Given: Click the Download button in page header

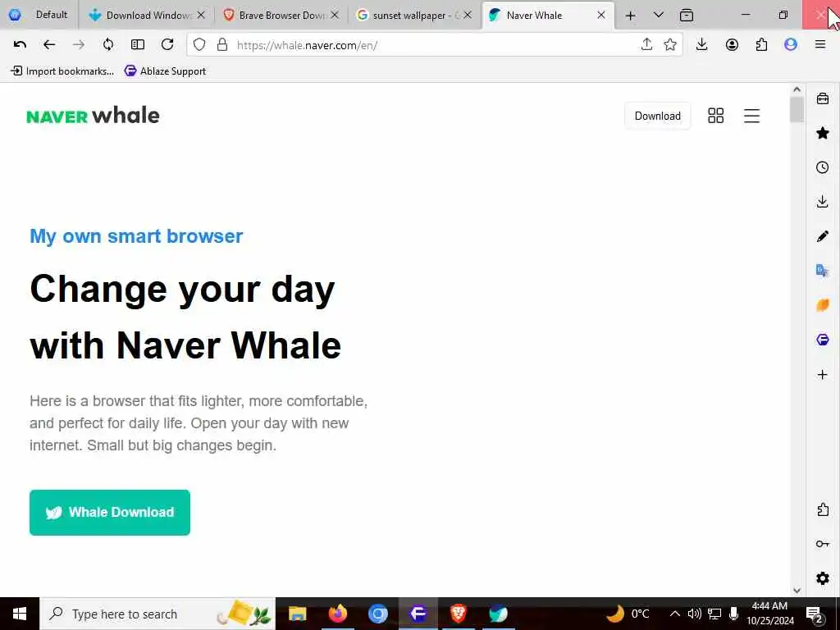Looking at the screenshot, I should tap(657, 116).
